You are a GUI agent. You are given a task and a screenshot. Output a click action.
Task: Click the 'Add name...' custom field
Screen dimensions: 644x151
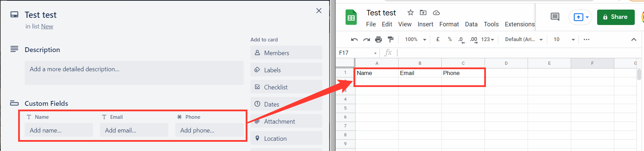(59, 130)
